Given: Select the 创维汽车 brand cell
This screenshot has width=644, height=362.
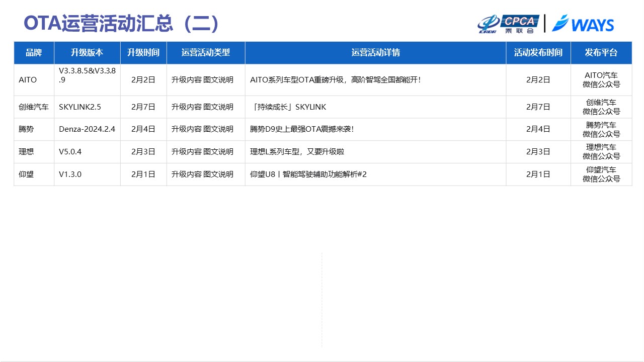Looking at the screenshot, I should (x=34, y=107).
